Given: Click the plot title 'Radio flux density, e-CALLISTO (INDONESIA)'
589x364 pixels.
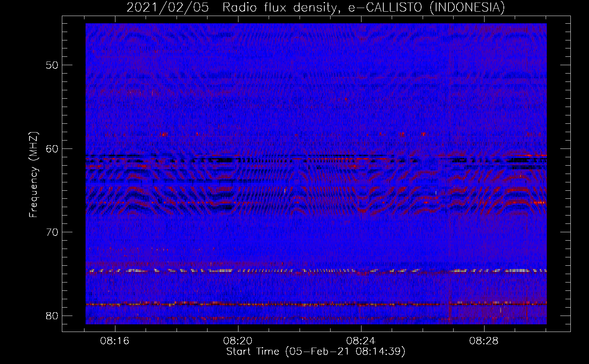Looking at the screenshot, I should point(363,7).
